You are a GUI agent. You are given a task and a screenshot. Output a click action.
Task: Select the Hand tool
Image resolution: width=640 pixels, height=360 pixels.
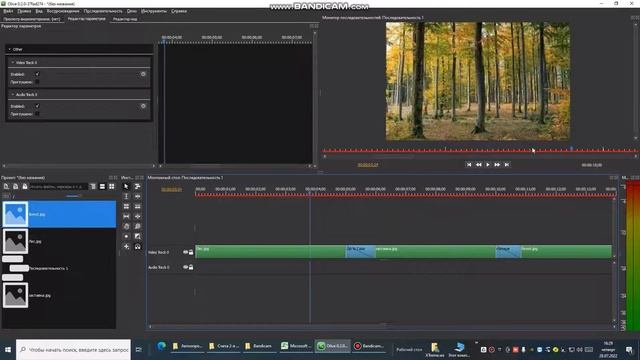tap(126, 226)
